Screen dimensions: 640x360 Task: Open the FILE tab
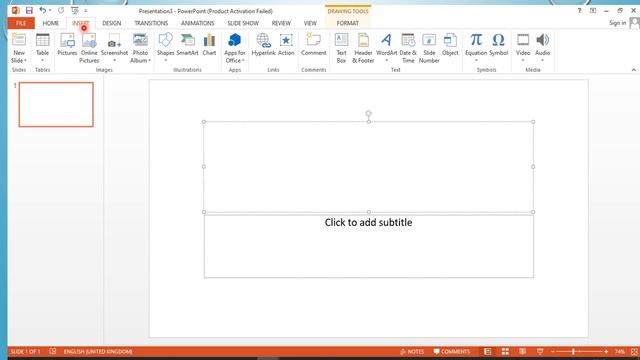click(21, 23)
